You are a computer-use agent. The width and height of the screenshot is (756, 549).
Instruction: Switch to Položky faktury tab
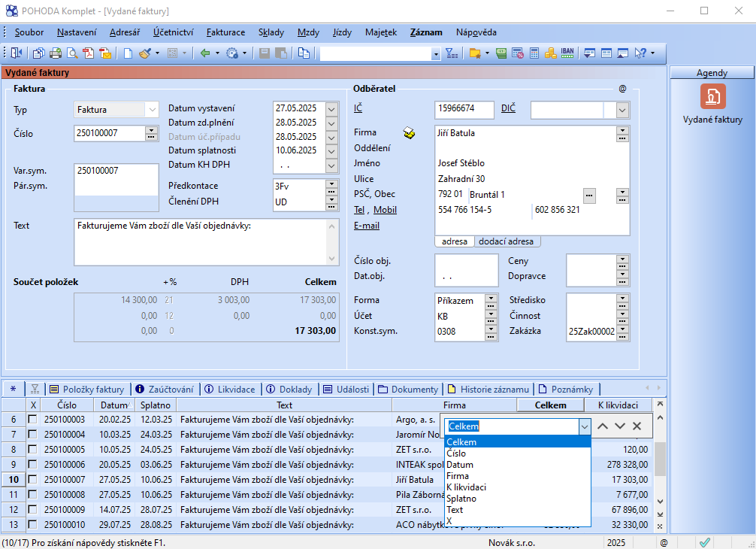87,389
